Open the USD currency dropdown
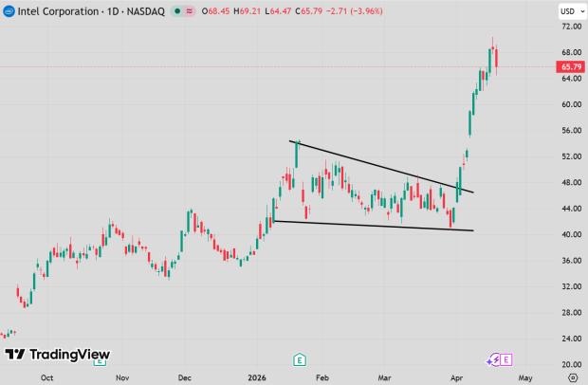The image size is (588, 385). (x=573, y=11)
